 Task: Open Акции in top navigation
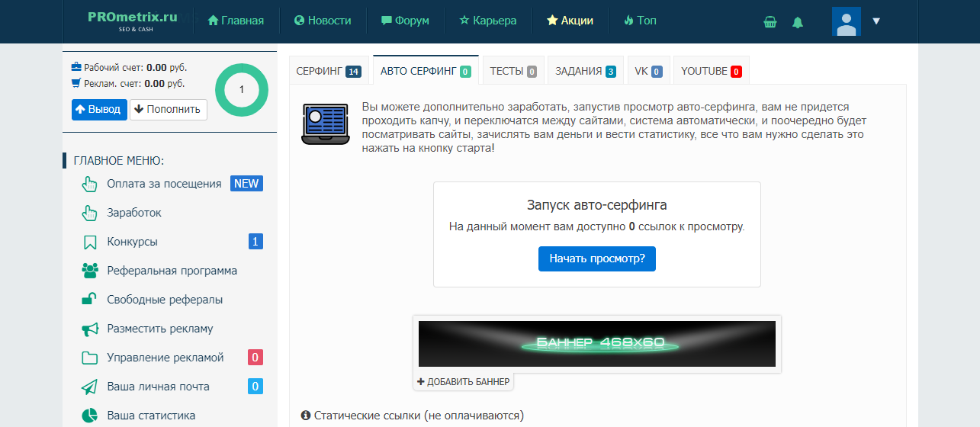pos(570,21)
